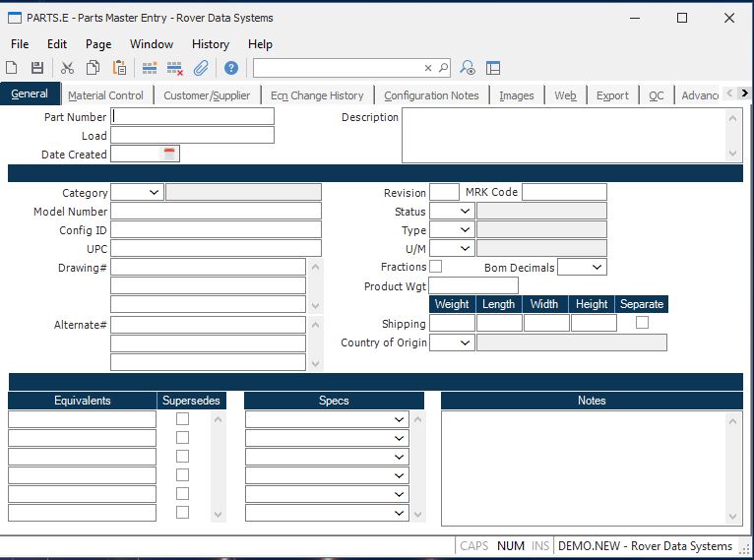Toggle the Fractions checkbox
Image resolution: width=754 pixels, height=560 pixels.
tap(436, 267)
